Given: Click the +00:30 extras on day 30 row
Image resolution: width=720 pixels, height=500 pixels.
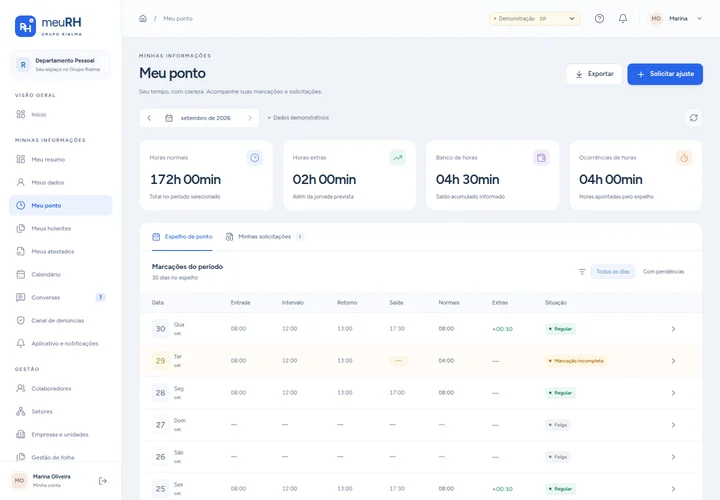Looking at the screenshot, I should pos(502,329).
